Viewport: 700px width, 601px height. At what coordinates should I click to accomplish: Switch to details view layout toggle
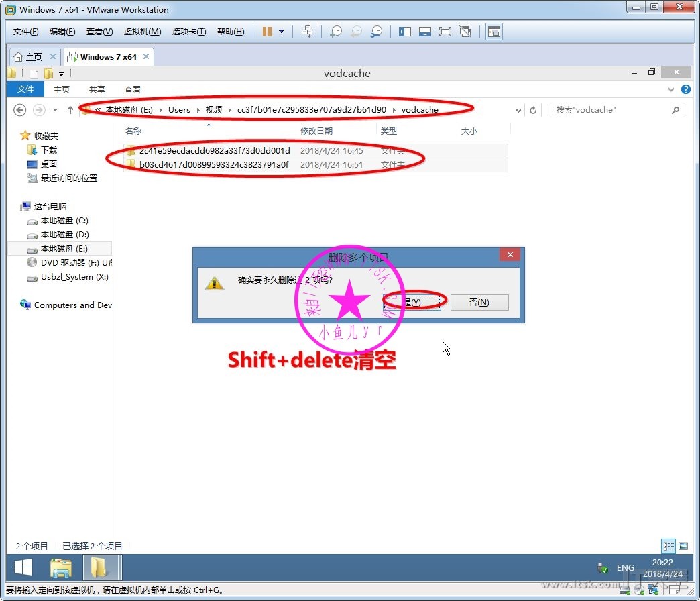(668, 546)
